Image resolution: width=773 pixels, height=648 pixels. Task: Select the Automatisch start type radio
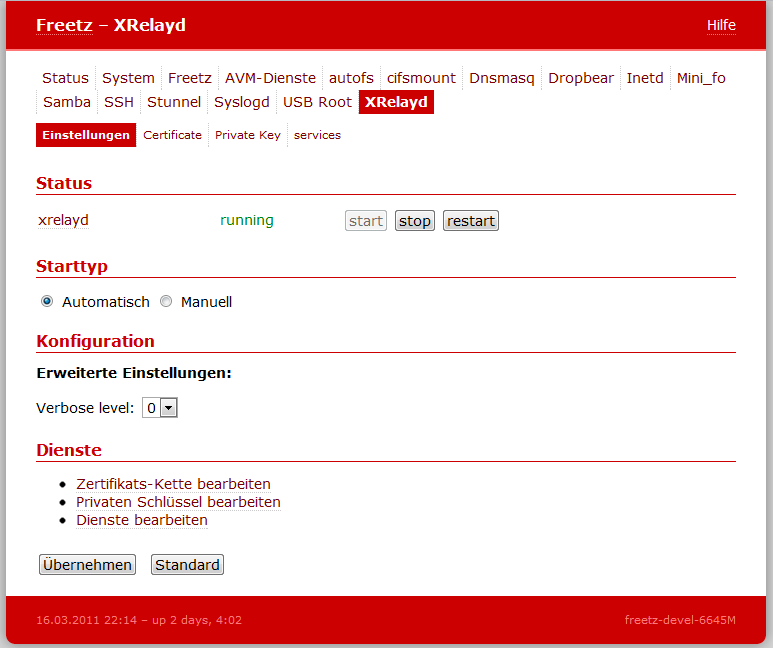click(47, 301)
